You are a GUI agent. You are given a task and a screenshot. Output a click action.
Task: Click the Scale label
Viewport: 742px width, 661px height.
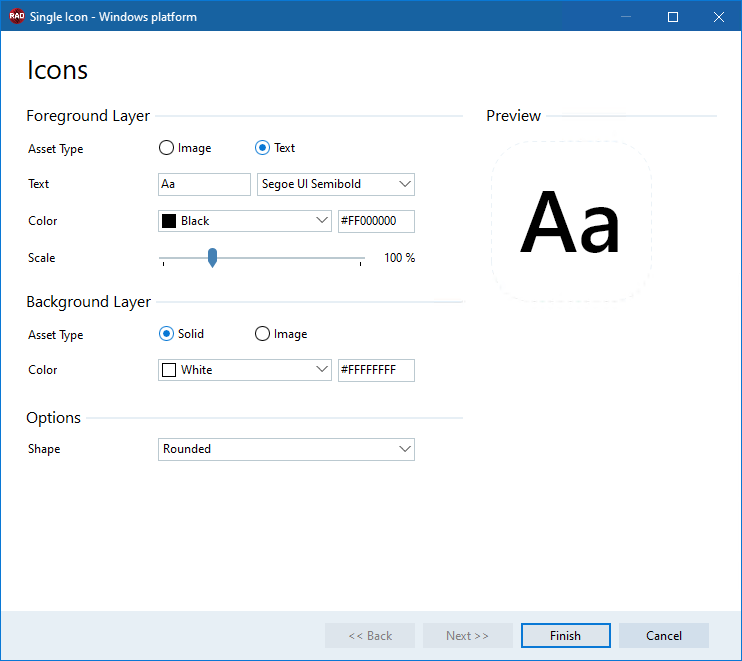(x=42, y=258)
